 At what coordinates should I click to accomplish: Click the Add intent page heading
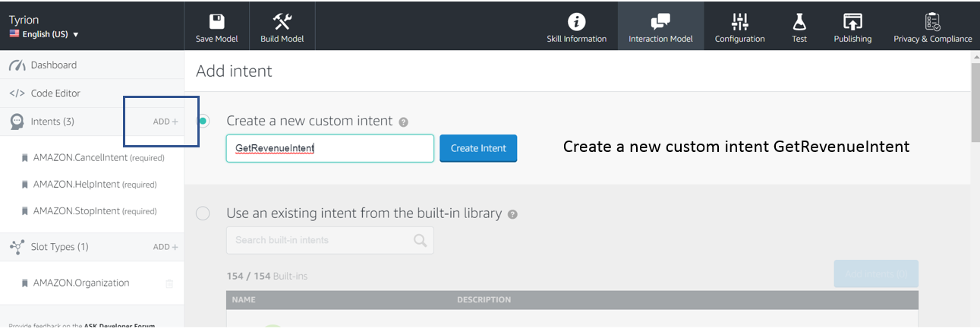234,71
